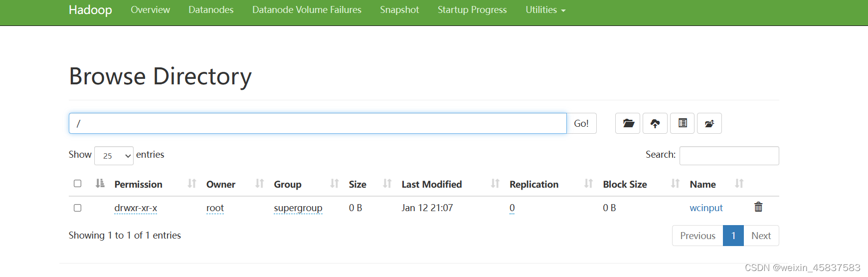View Startup Progress
This screenshot has height=277, width=868.
(472, 10)
